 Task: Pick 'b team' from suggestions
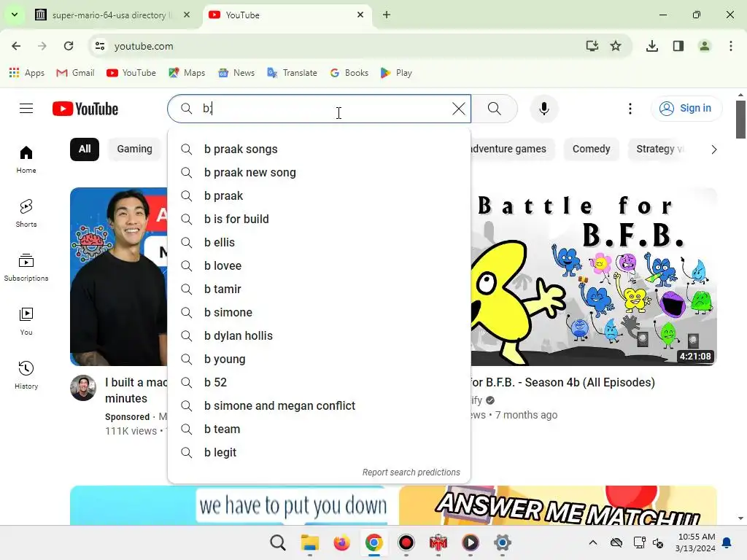coord(319,429)
